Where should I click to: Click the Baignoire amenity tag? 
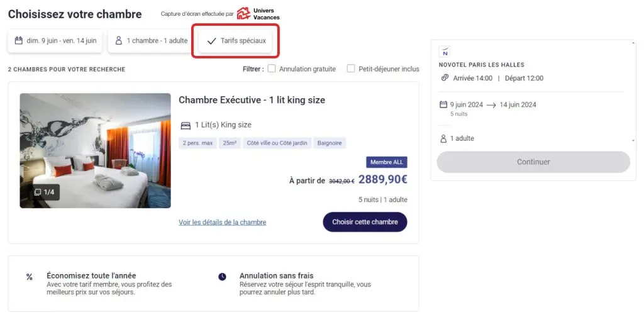coord(330,143)
